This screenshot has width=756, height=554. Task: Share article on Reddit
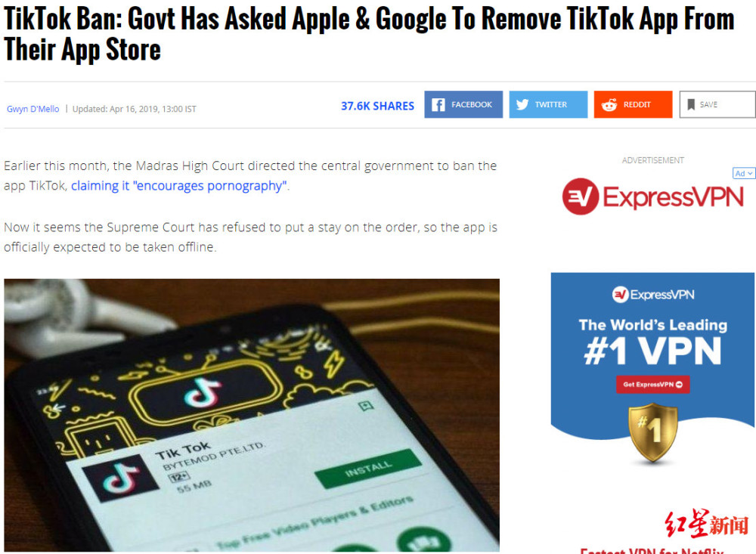point(633,104)
